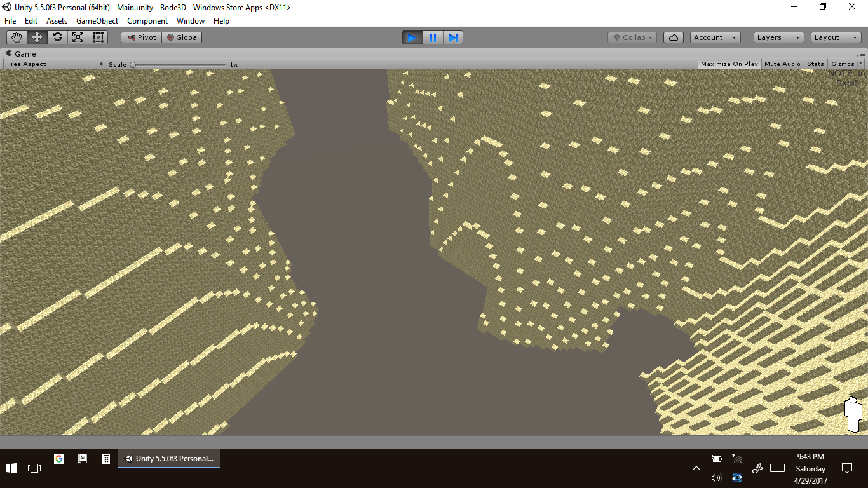Open the cloud services panel
This screenshot has width=868, height=488.
[x=673, y=37]
